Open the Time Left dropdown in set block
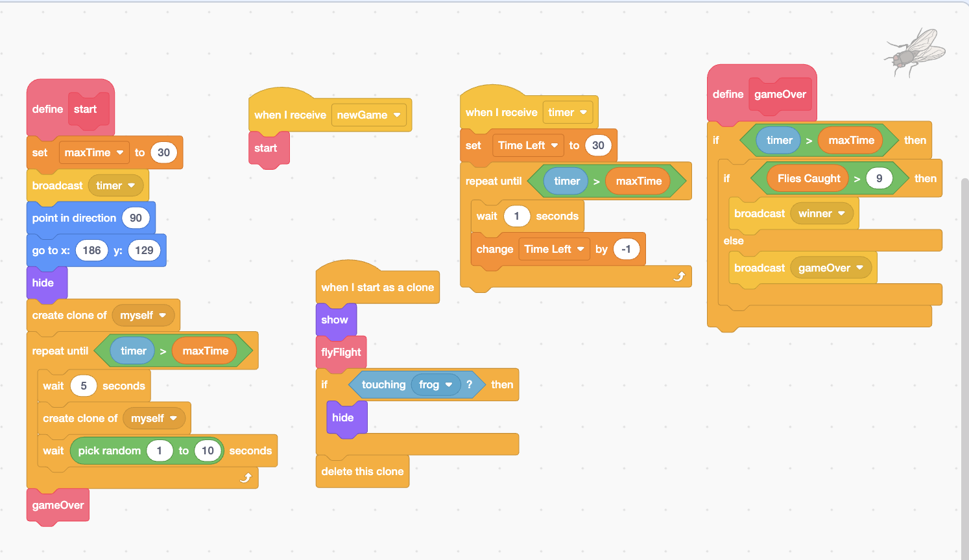 tap(528, 145)
